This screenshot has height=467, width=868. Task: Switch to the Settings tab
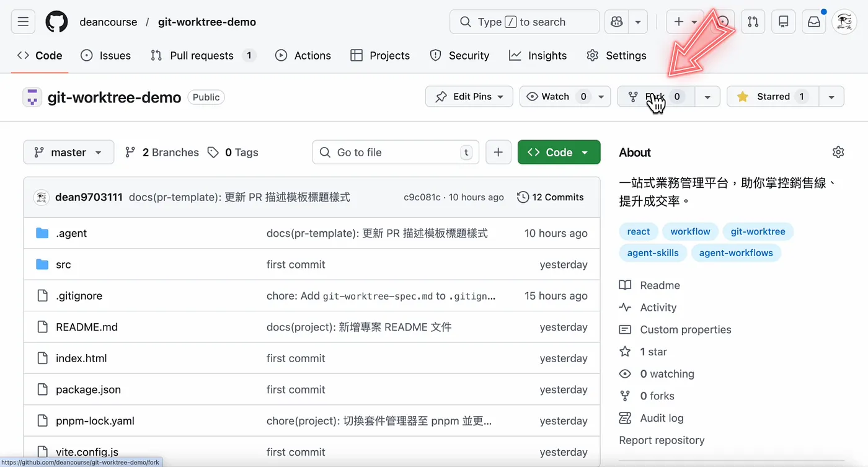pyautogui.click(x=616, y=55)
